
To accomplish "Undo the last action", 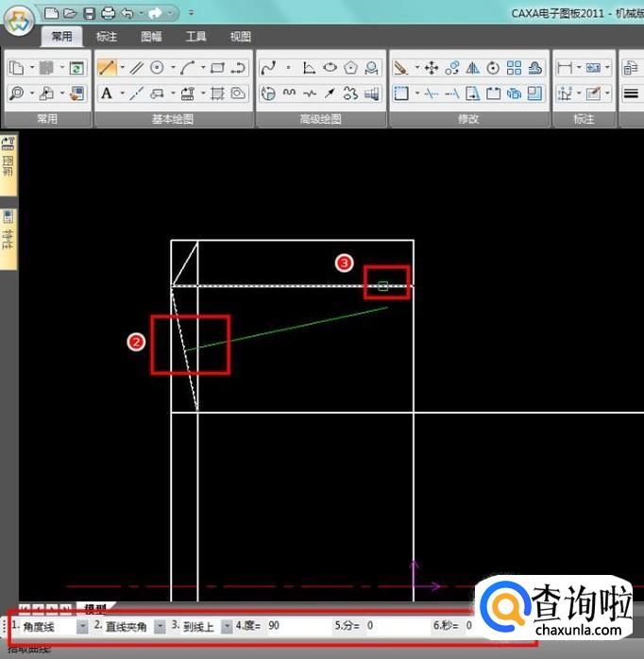I will [x=127, y=13].
